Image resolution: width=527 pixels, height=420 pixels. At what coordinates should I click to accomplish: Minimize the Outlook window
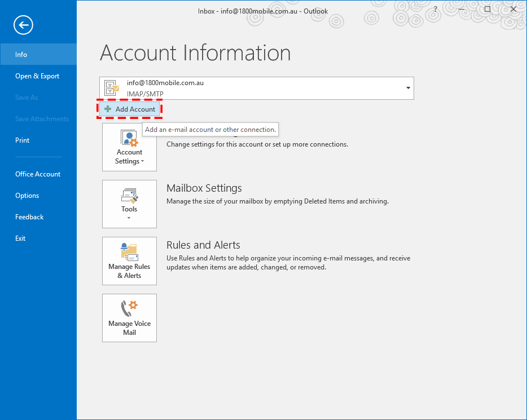pyautogui.click(x=462, y=10)
